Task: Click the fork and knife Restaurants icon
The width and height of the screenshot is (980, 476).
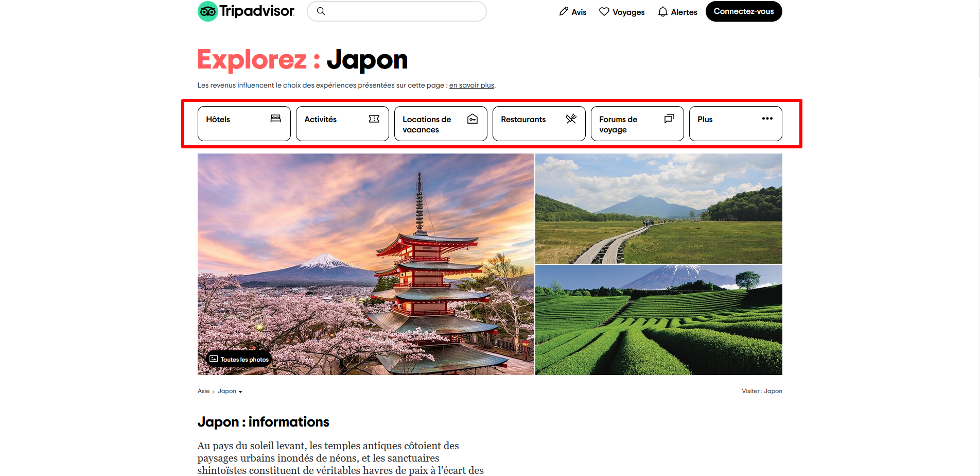Action: coord(571,119)
